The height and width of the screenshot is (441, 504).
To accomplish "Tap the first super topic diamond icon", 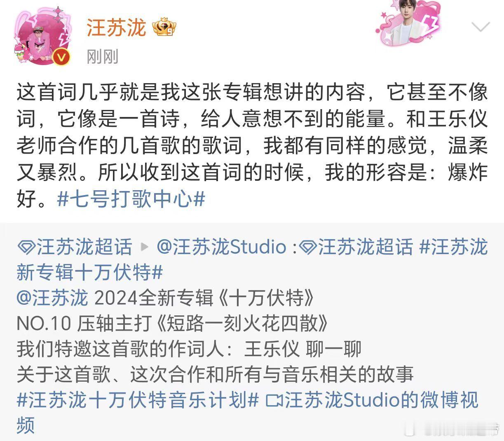I will pos(26,247).
